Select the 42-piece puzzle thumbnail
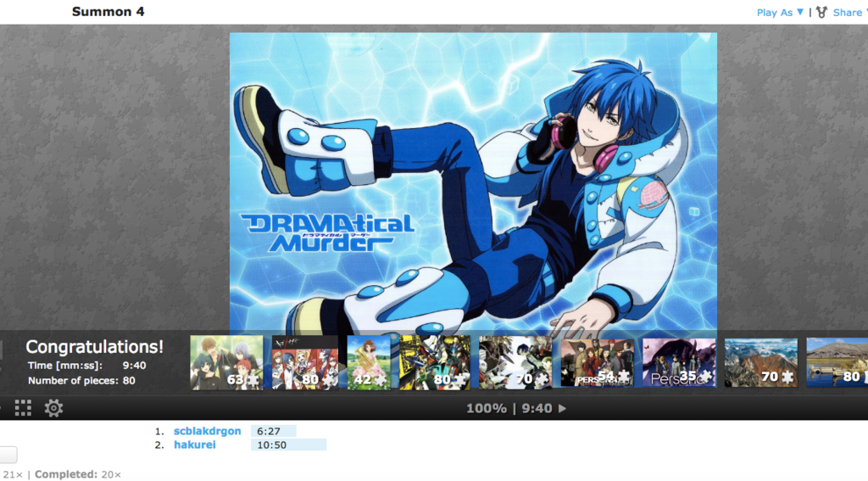Screen dimensions: 868x481 point(369,362)
